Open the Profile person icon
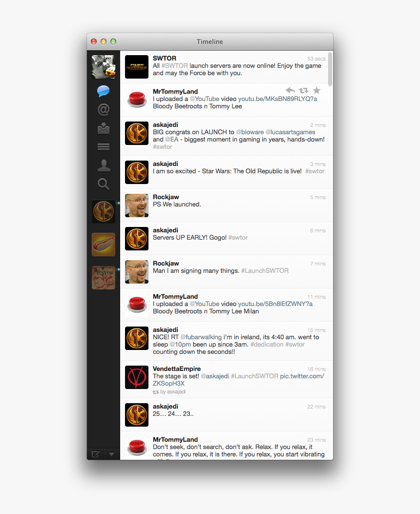 point(104,165)
